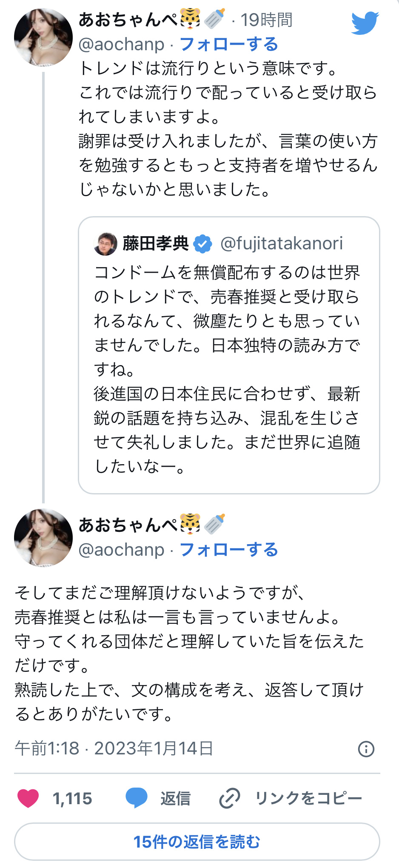
Task: Click the 午前1:18 · 2023年1月14日 timestamp
Action: pyautogui.click(x=114, y=748)
